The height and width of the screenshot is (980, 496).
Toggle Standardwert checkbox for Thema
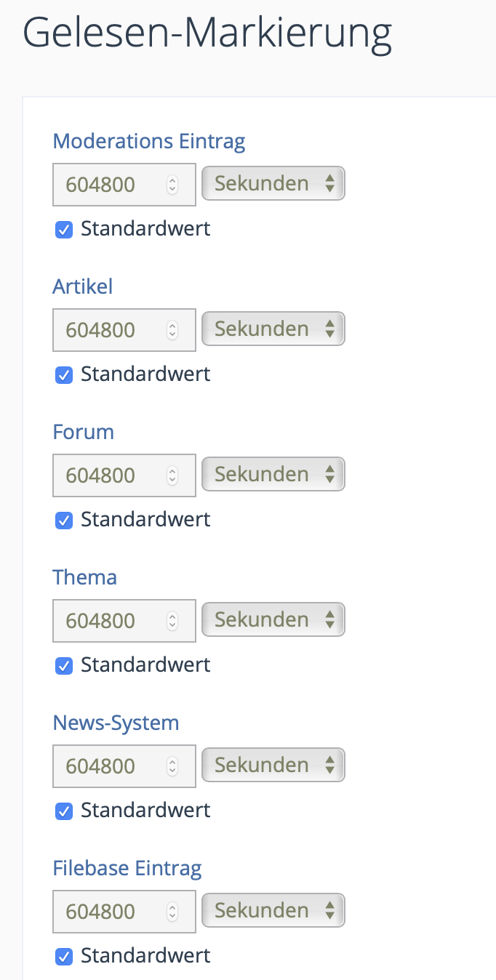[64, 666]
